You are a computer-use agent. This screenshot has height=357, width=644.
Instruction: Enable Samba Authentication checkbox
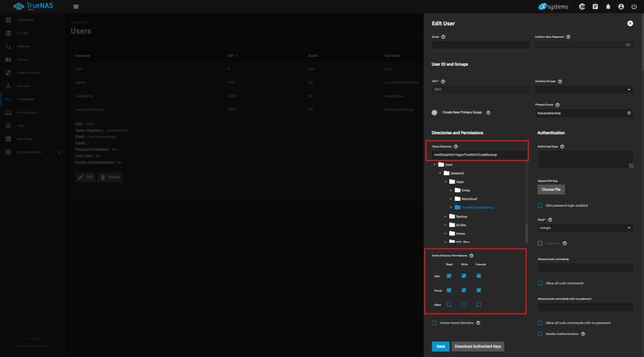tap(540, 334)
